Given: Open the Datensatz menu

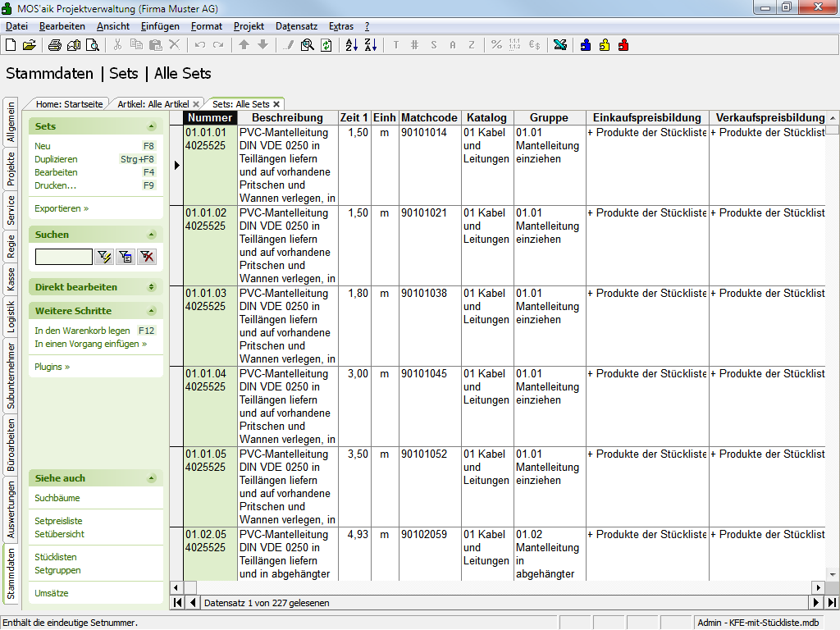Looking at the screenshot, I should pos(296,26).
